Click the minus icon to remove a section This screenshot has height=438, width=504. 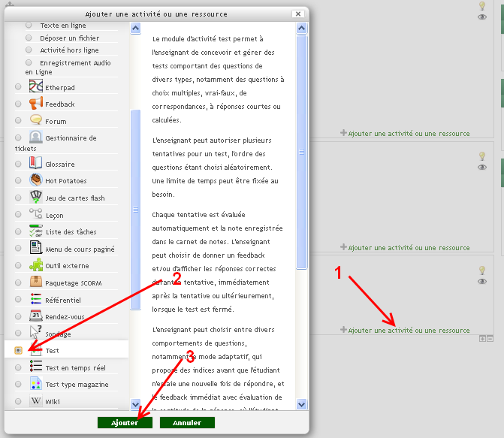tap(490, 339)
